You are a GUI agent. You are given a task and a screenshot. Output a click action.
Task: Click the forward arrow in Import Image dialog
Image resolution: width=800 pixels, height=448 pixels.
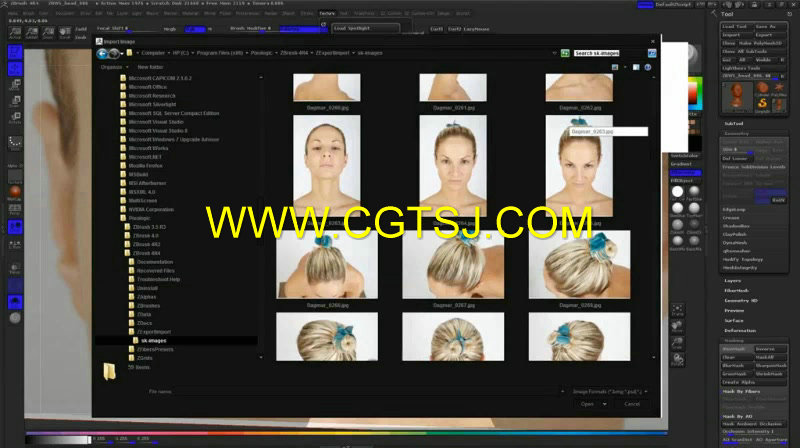(x=114, y=53)
